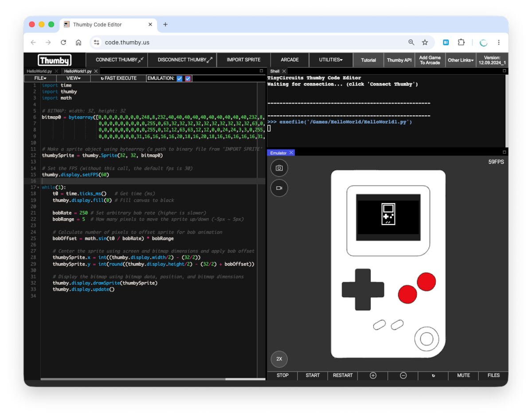
Task: Toggle the first Emulation checkbox
Action: click(x=180, y=78)
